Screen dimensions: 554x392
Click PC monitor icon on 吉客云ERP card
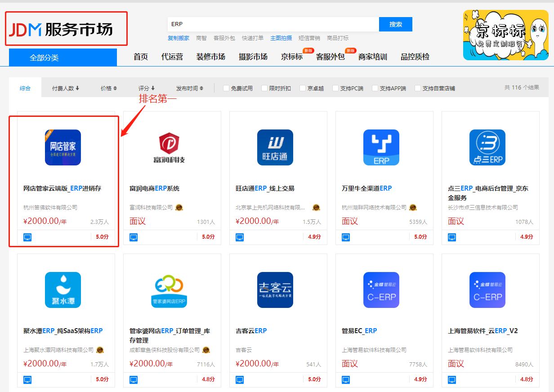(240, 379)
